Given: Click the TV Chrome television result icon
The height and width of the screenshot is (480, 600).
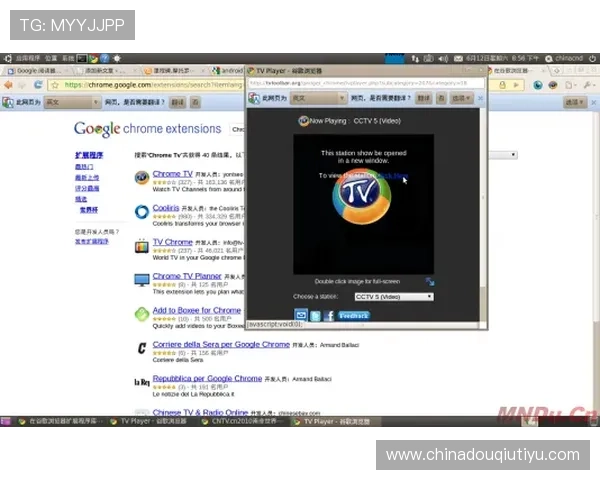Looking at the screenshot, I should click(142, 246).
